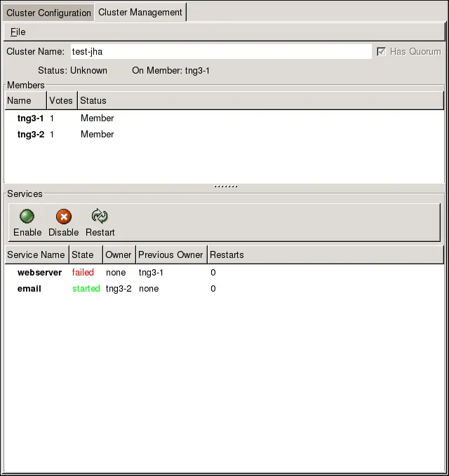Click the Cluster Name text field
Screen dimensions: 449x476
click(x=220, y=51)
